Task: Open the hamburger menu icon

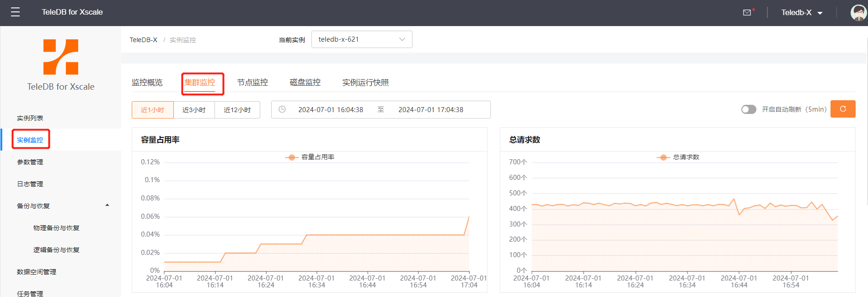Action: [15, 12]
